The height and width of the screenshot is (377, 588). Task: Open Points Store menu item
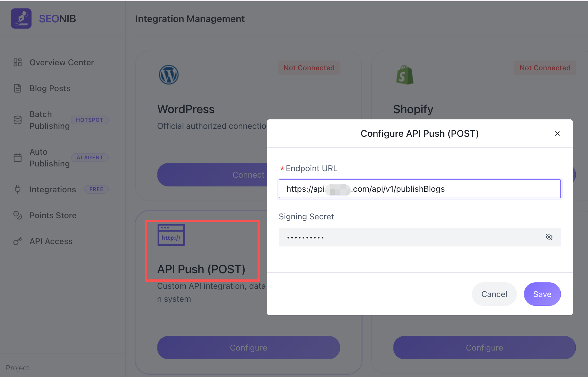[53, 215]
